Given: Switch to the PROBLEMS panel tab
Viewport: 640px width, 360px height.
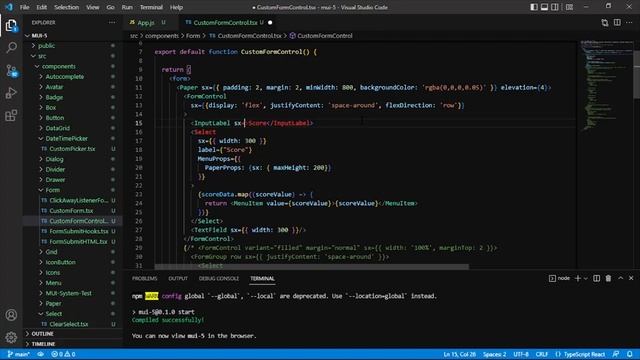Looking at the screenshot, I should click(144, 278).
